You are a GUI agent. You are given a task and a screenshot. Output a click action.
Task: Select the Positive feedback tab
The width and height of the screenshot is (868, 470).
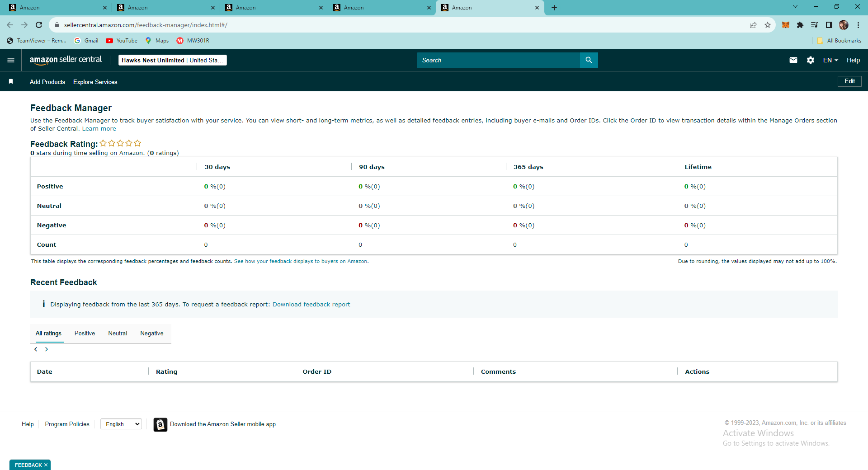[x=85, y=334]
